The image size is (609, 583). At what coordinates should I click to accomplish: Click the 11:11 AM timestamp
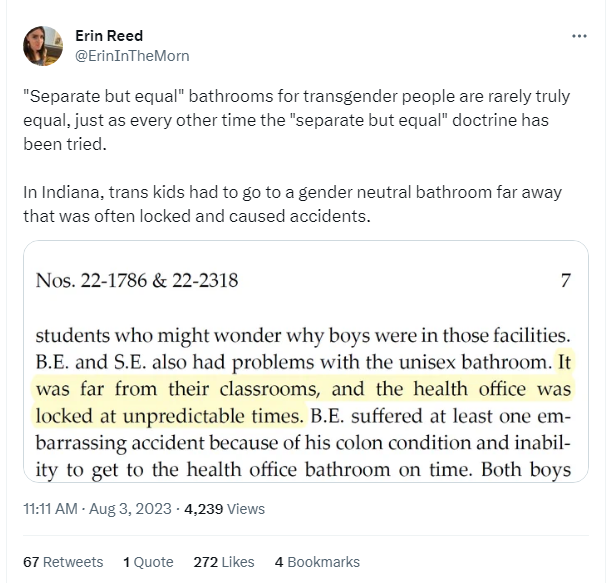pyautogui.click(x=51, y=509)
